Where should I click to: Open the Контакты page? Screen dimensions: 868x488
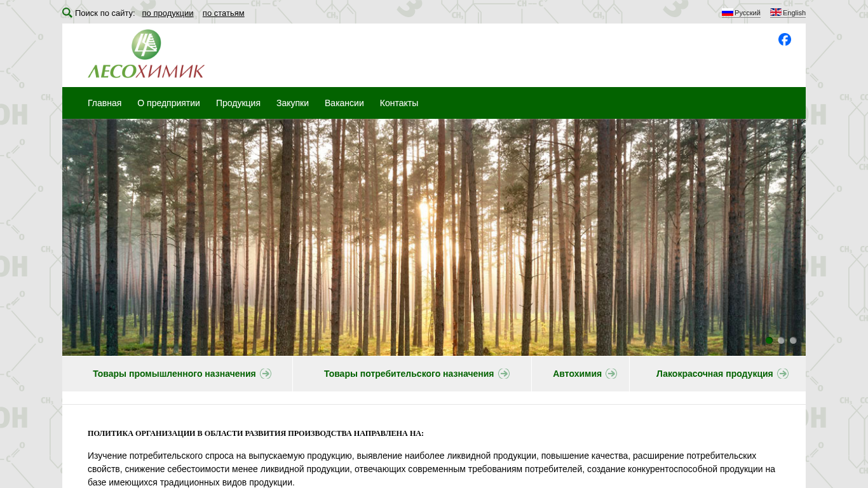[x=399, y=103]
